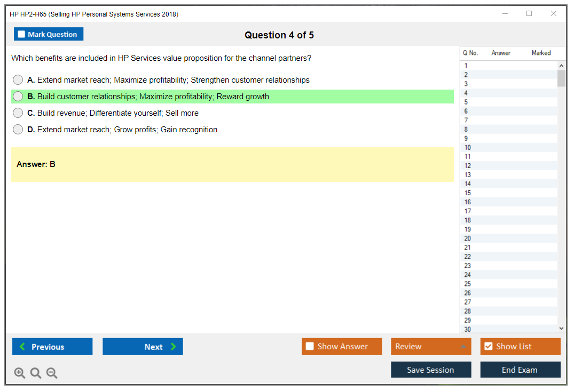
Task: Go to the Next question
Action: [x=143, y=347]
